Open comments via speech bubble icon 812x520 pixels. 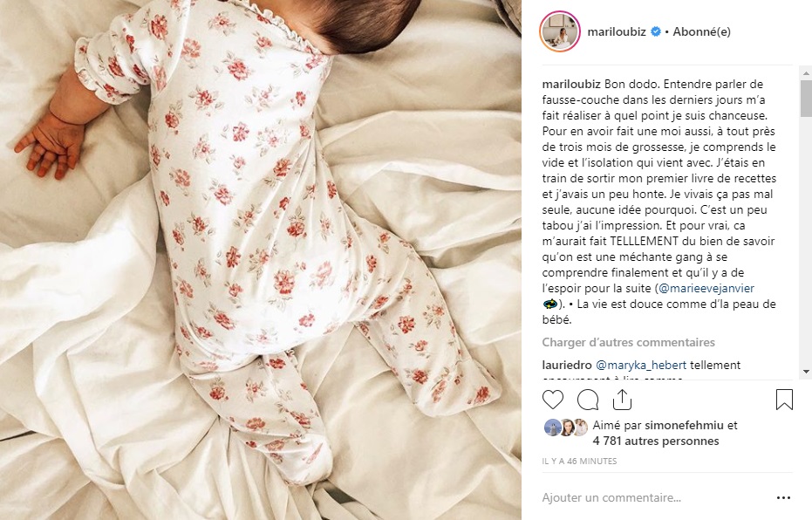click(x=588, y=400)
